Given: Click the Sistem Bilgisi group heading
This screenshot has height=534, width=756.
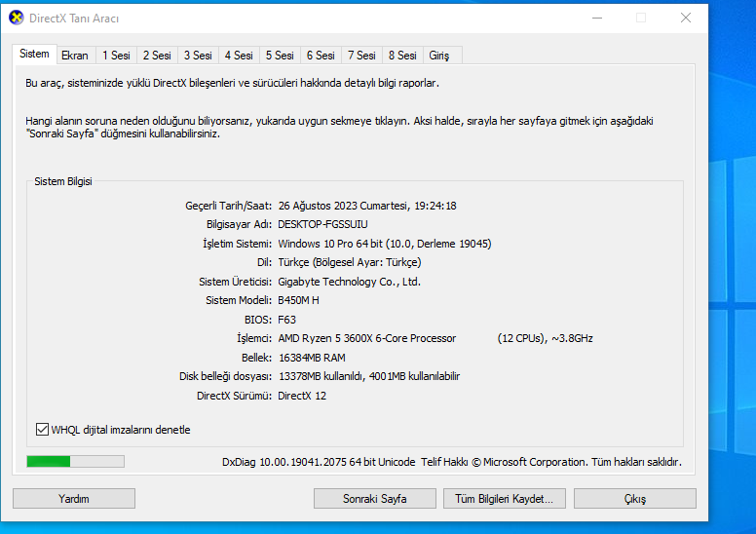Looking at the screenshot, I should click(x=63, y=181).
